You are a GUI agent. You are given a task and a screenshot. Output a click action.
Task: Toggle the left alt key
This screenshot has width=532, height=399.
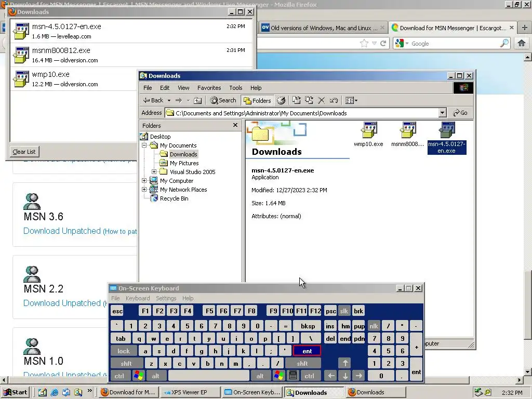click(156, 376)
